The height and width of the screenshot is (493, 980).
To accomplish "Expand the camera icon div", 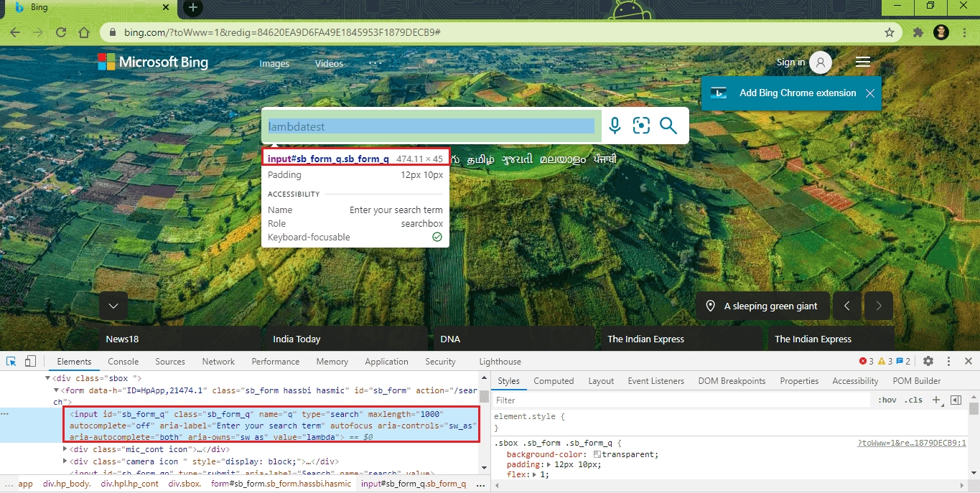I will click(x=66, y=461).
